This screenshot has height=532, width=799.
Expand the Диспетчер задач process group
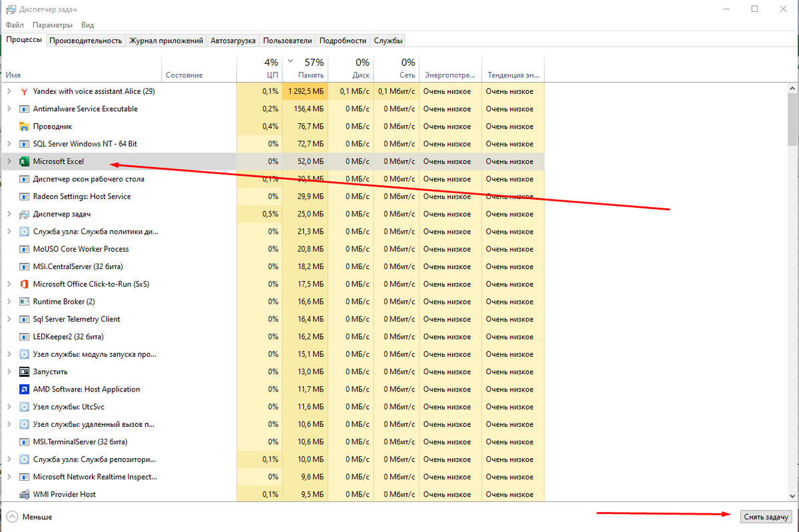tap(9, 214)
